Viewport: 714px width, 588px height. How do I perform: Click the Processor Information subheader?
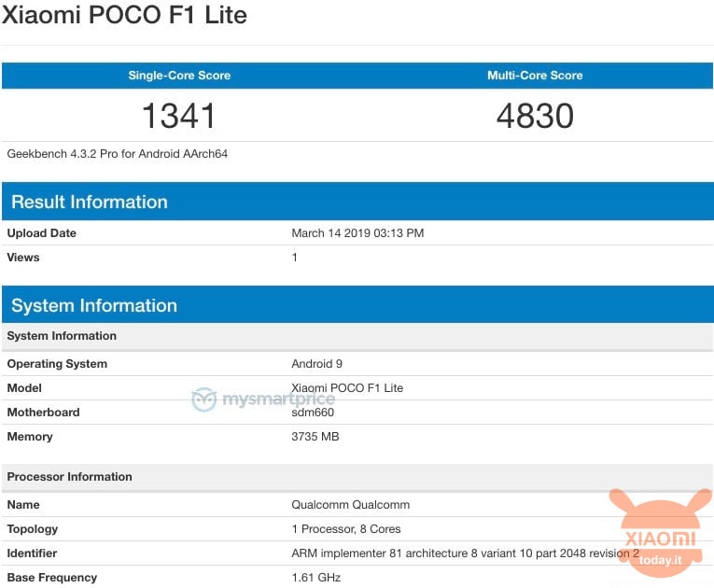357,477
